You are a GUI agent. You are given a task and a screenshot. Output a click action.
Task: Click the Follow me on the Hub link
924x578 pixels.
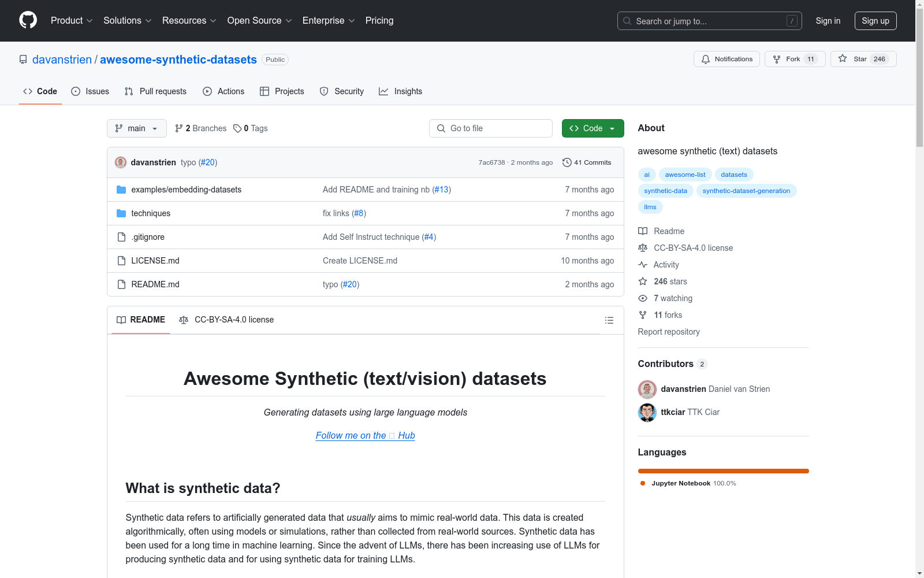click(x=366, y=435)
